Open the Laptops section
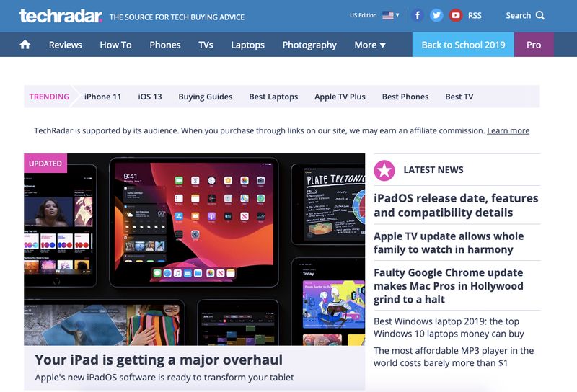This screenshot has height=392, width=577. pos(247,45)
